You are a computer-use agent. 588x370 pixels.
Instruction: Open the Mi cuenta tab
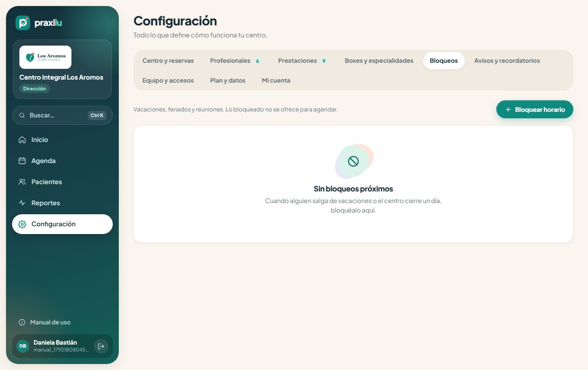pos(276,80)
